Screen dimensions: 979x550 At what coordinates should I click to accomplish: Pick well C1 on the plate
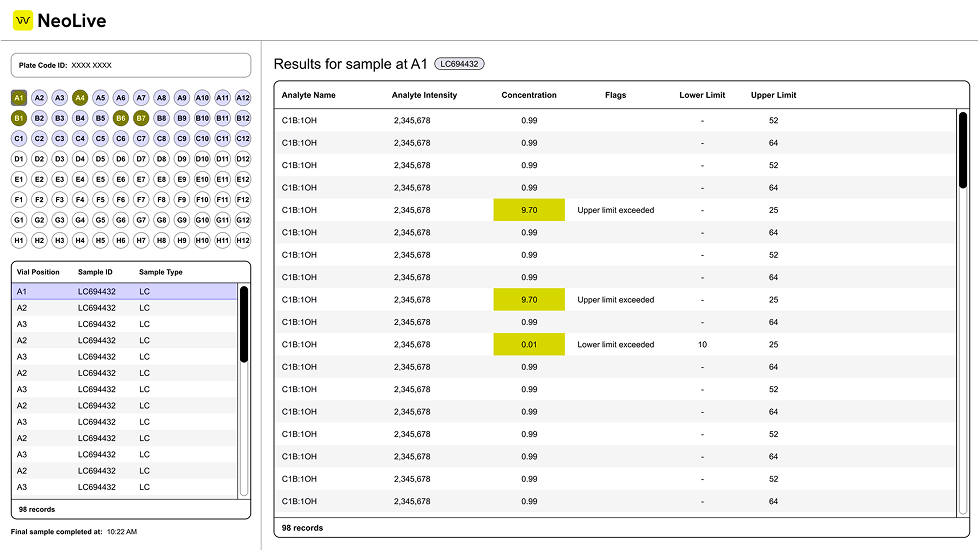pos(19,139)
